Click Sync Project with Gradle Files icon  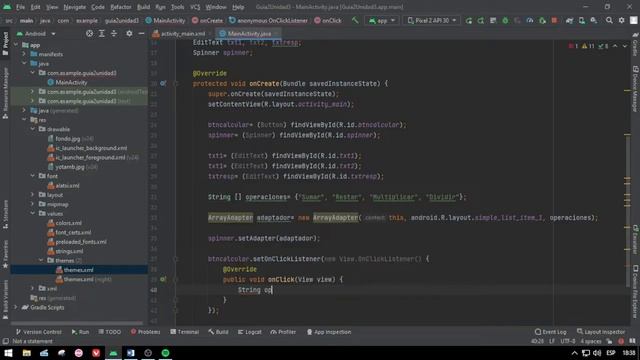(569, 20)
